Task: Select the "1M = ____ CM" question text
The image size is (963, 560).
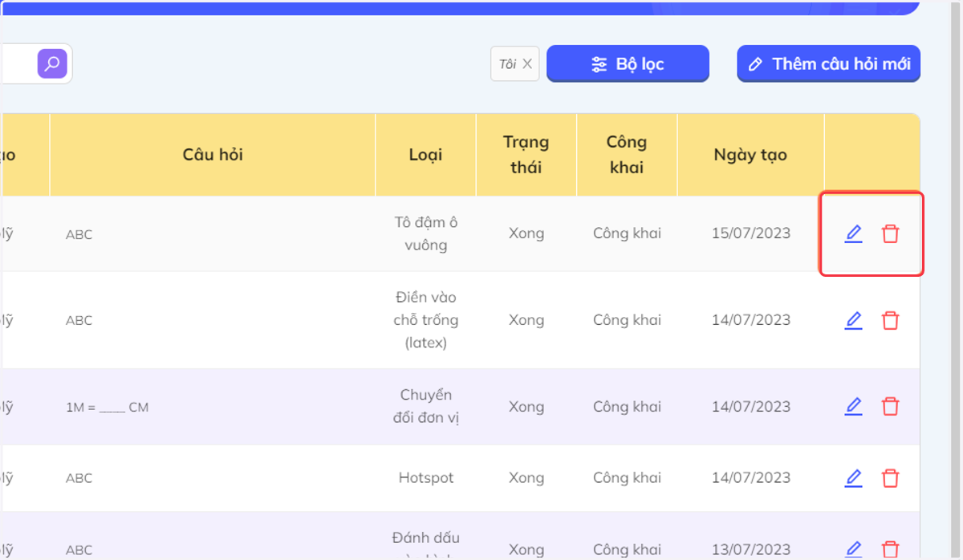Action: [x=107, y=408]
